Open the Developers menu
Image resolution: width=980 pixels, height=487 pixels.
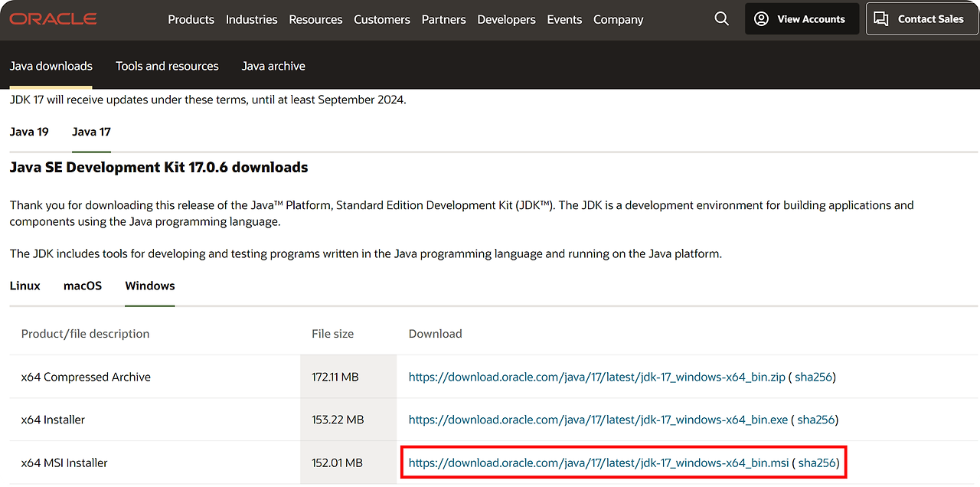[506, 19]
